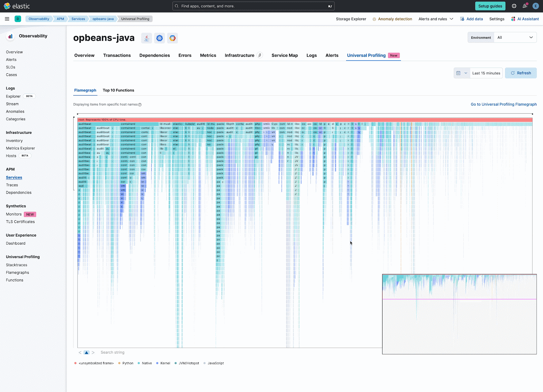Open the calendar icon in the time picker
This screenshot has width=543, height=392.
[x=460, y=73]
